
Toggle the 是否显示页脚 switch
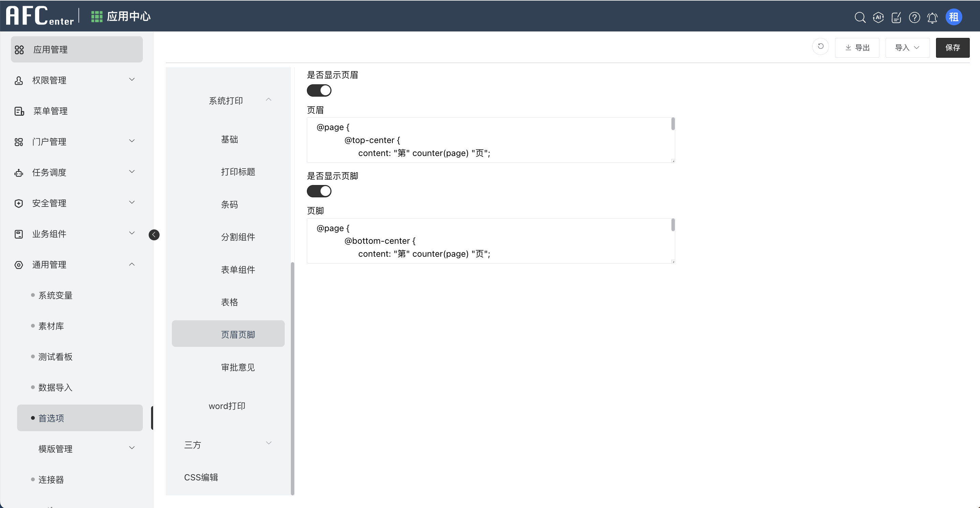pos(319,191)
